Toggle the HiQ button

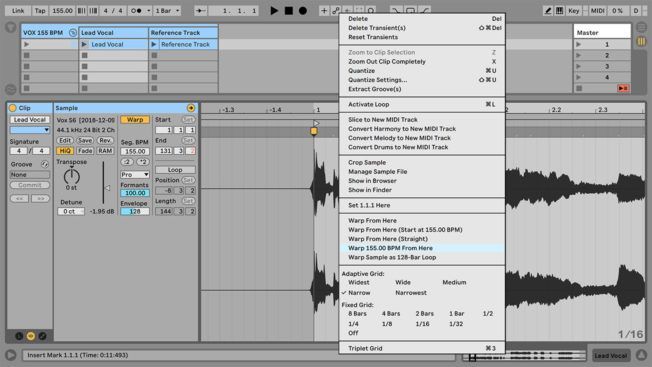[x=65, y=151]
